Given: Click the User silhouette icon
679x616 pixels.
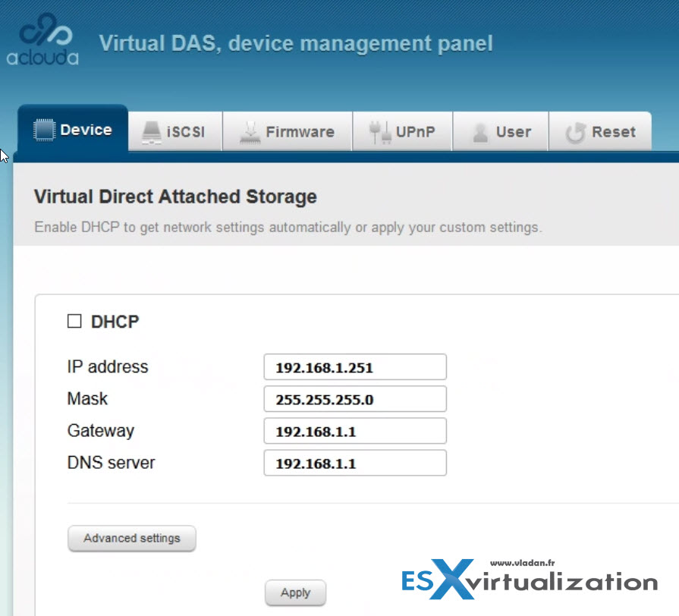Looking at the screenshot, I should (479, 133).
